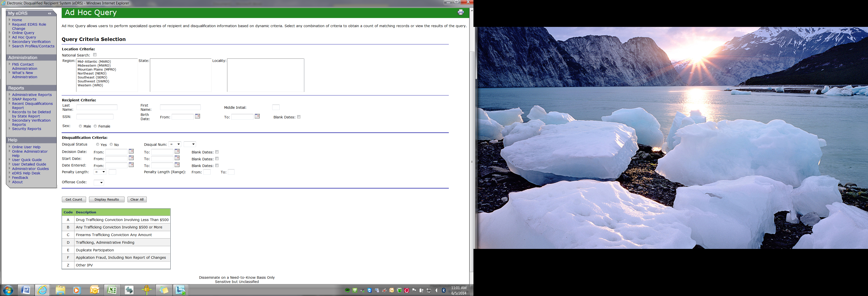
Task: Open Date Entered From calendar icon
Action: pos(131,165)
